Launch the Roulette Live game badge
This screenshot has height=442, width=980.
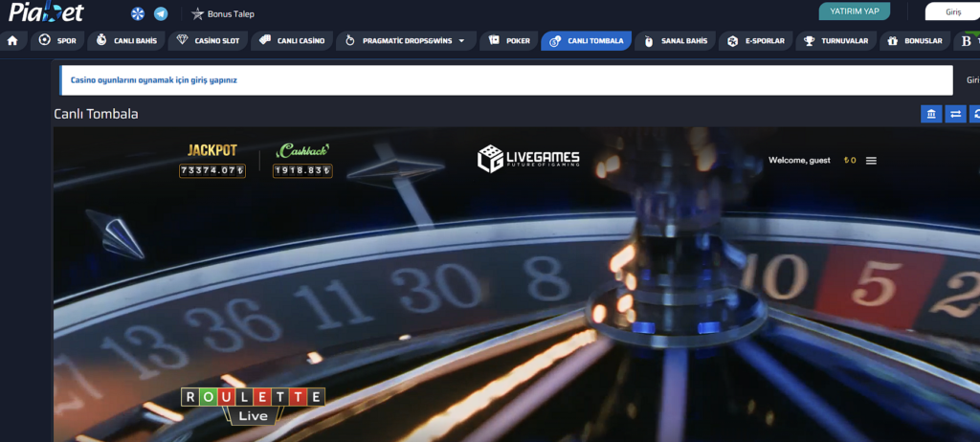pos(253,405)
